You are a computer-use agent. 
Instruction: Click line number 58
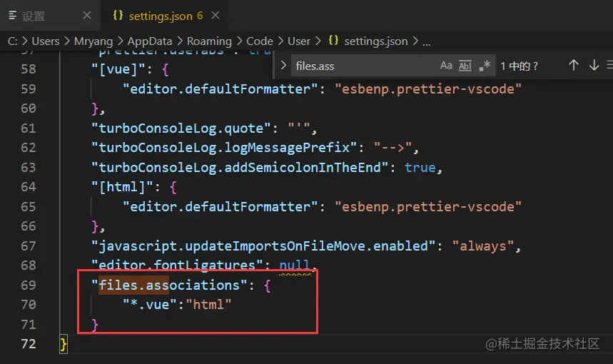29,69
